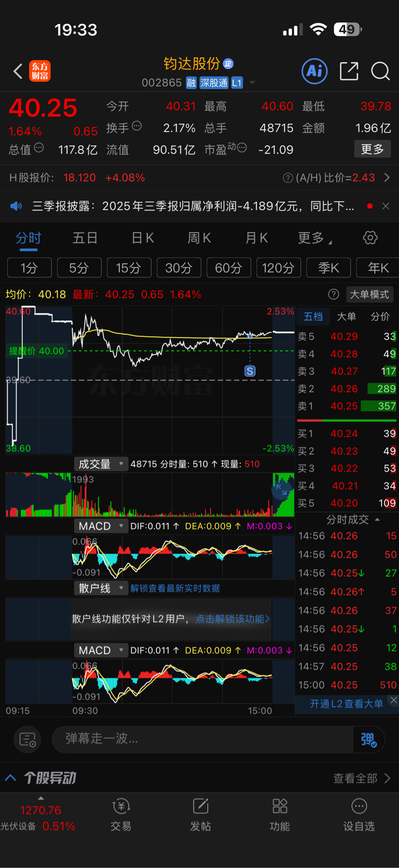Viewport: 399px width, 868px height.
Task: Select 卖1 40.25 order row
Action: coord(347,406)
